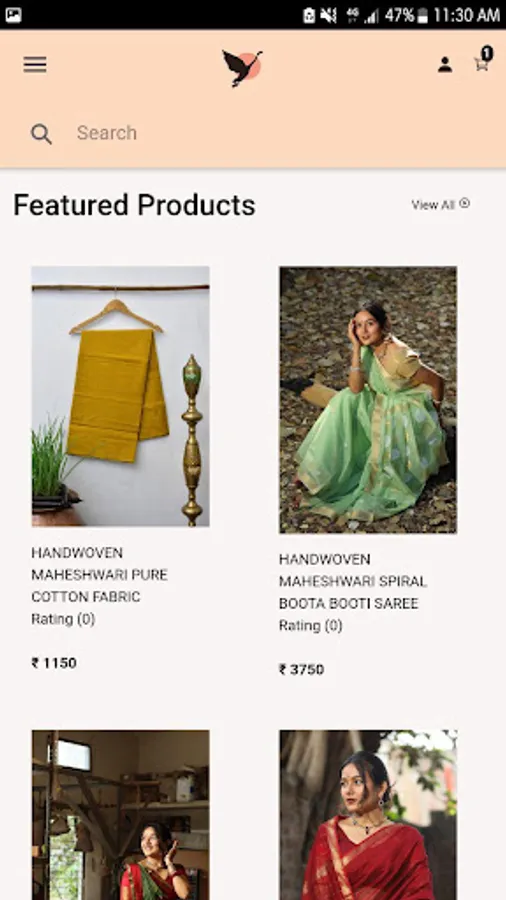Image resolution: width=506 pixels, height=900 pixels.
Task: Open the shopping cart icon
Action: [x=481, y=64]
